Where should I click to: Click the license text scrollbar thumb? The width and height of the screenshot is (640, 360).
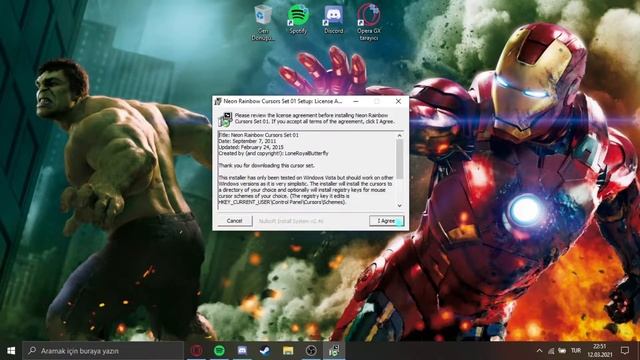(400, 159)
